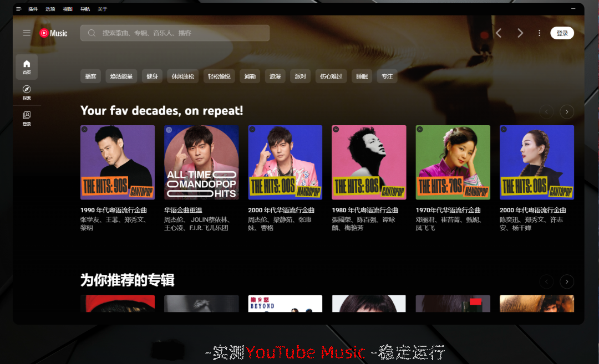599x364 pixels.
Task: Click the 为你推荐的专辑 heading
Action: pos(127,280)
